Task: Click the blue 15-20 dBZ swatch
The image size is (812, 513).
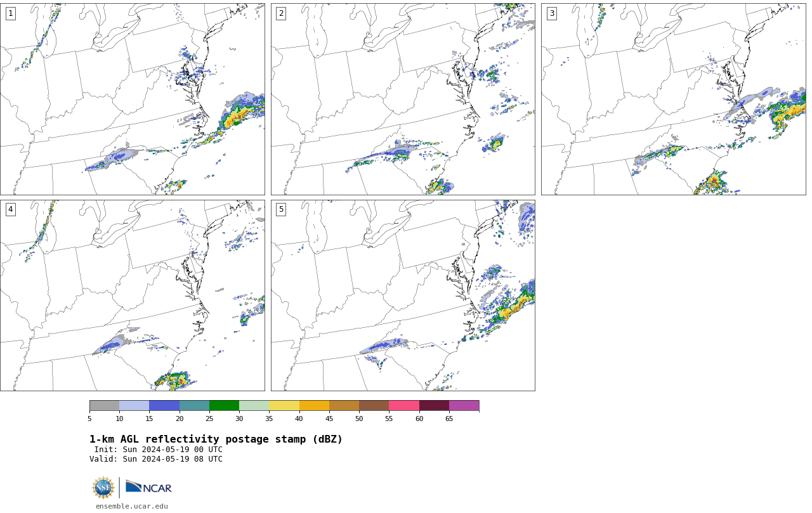Action: 164,406
